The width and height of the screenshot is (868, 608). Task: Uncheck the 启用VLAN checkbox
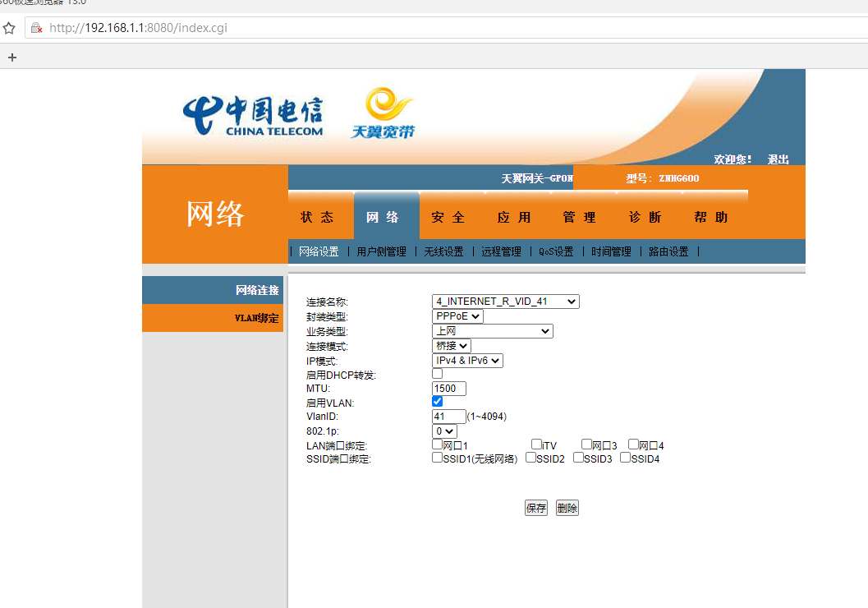438,402
